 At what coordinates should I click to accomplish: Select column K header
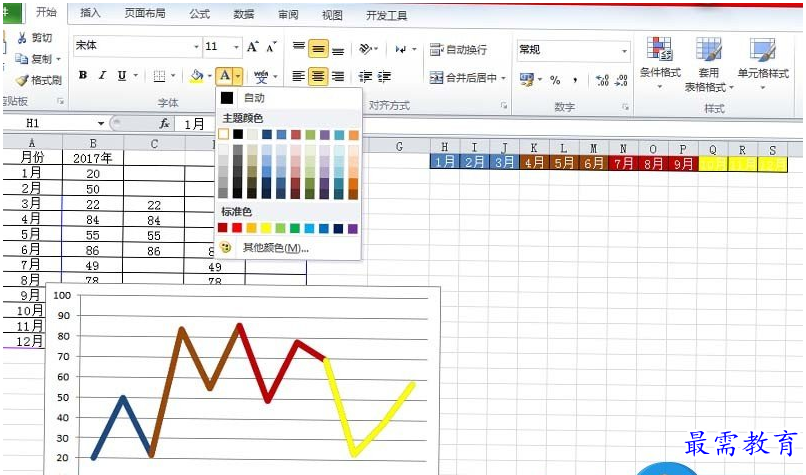[534, 148]
